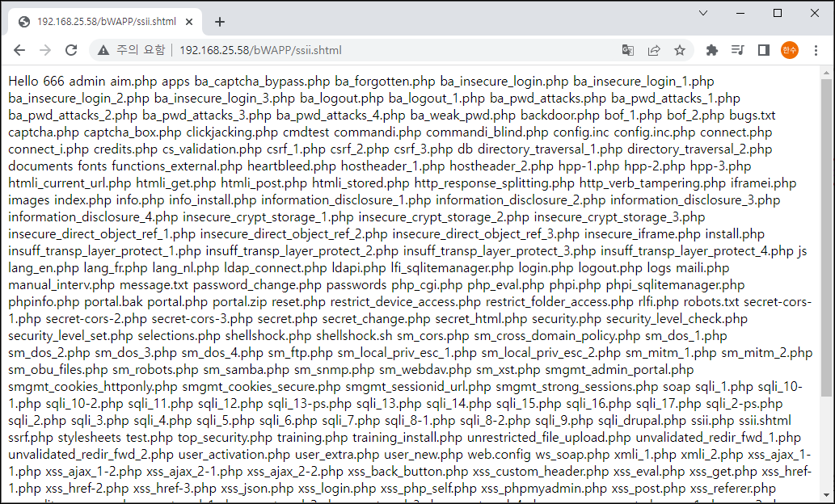Viewport: 835px width, 504px height.
Task: Click the text 'clickjacking.php'
Action: pos(232,132)
